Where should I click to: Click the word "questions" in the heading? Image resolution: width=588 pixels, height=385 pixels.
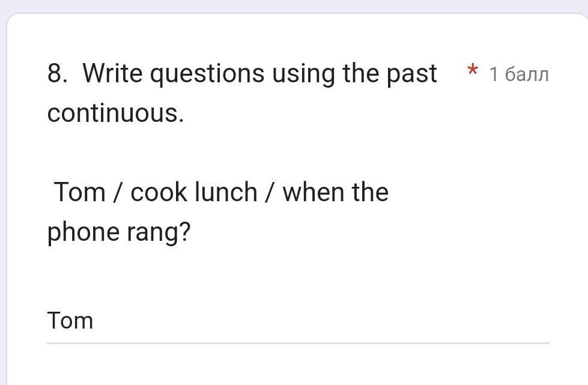click(207, 74)
